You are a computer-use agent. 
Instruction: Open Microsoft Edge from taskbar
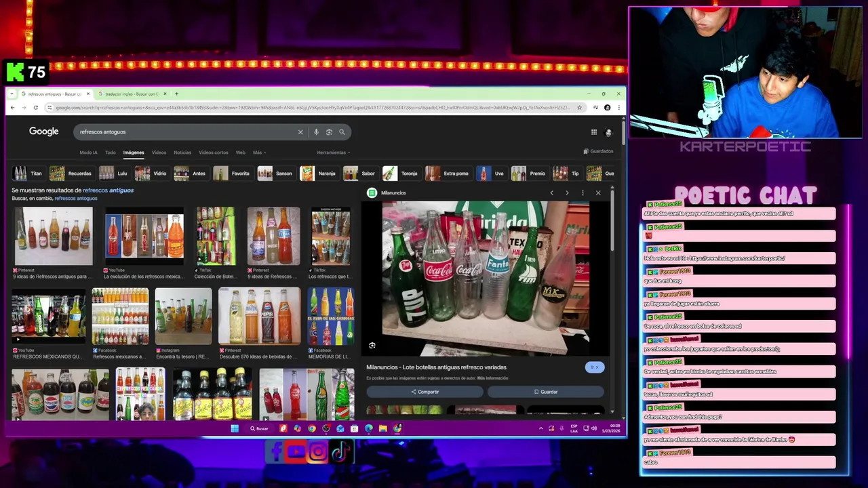click(368, 428)
